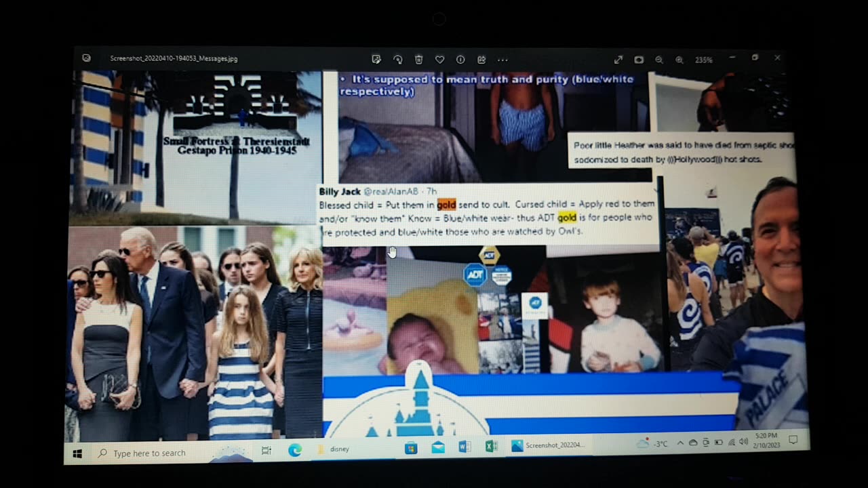Screen dimensions: 868x488
Task: Click the Type here to search box
Action: tap(172, 453)
